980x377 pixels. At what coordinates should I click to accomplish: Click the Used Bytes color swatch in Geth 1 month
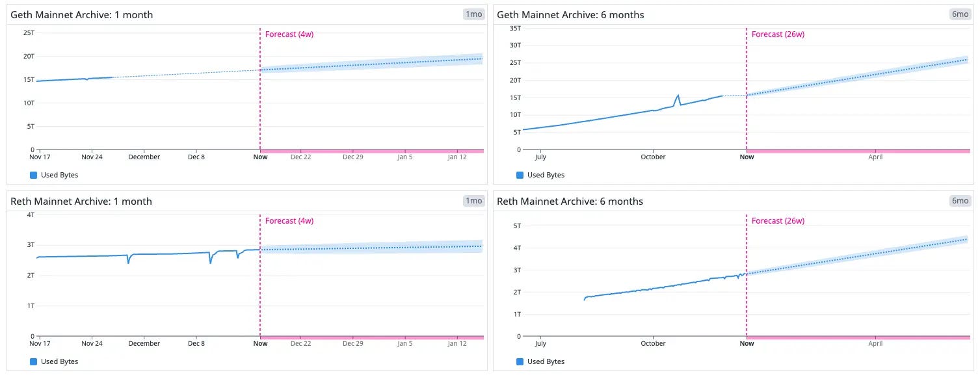[33, 175]
